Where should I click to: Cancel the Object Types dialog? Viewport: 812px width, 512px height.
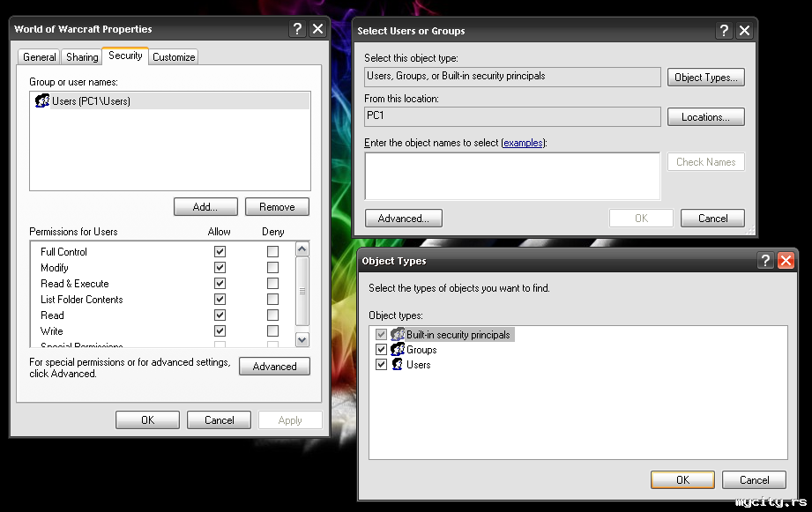click(x=754, y=480)
